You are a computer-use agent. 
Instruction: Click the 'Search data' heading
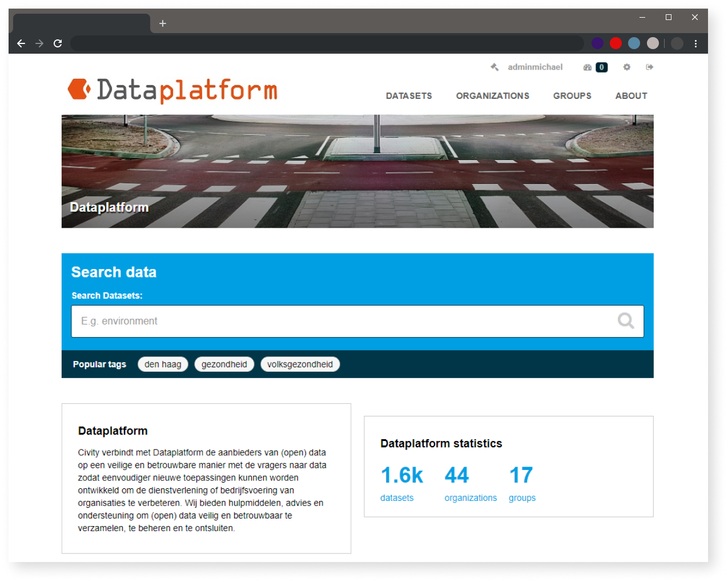pos(114,272)
